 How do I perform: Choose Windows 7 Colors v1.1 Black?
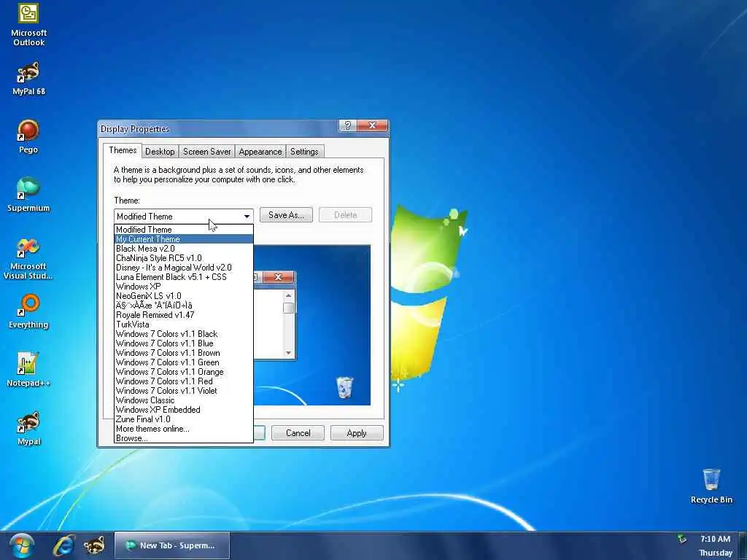pos(184,334)
